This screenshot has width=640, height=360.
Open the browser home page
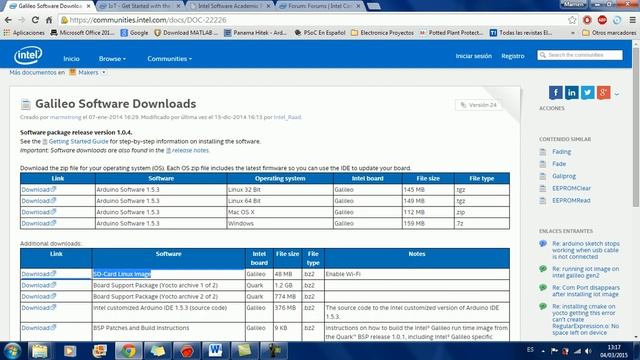point(49,20)
